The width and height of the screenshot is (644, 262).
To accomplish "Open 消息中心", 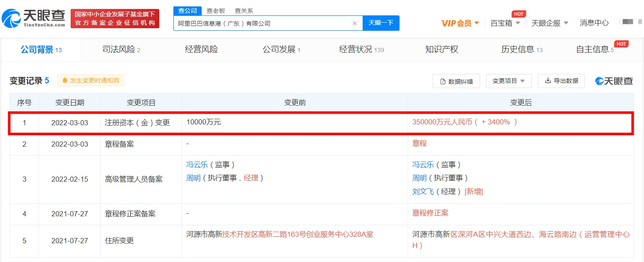I will (594, 23).
